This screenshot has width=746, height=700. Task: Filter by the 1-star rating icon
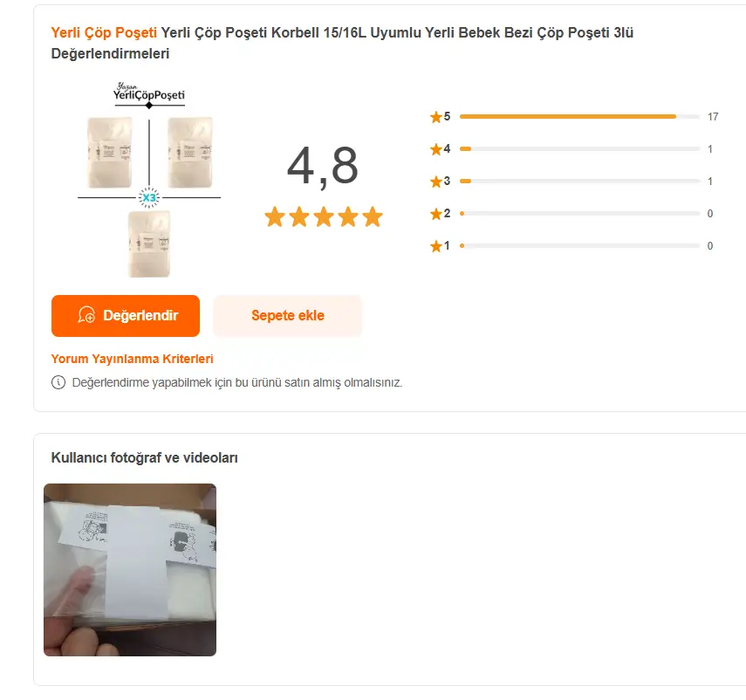[436, 246]
